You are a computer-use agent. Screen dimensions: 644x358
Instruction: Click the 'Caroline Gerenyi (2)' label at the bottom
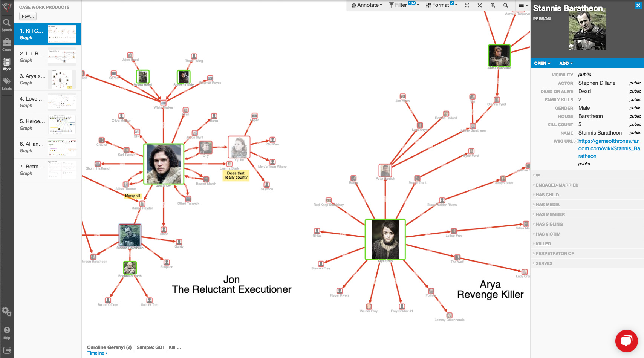tap(109, 347)
